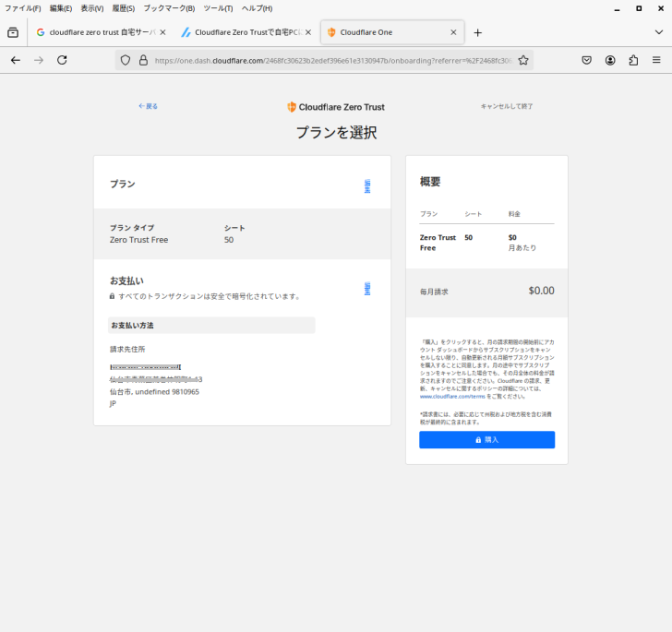Show site security lock info
The image size is (672, 632).
tap(144, 60)
